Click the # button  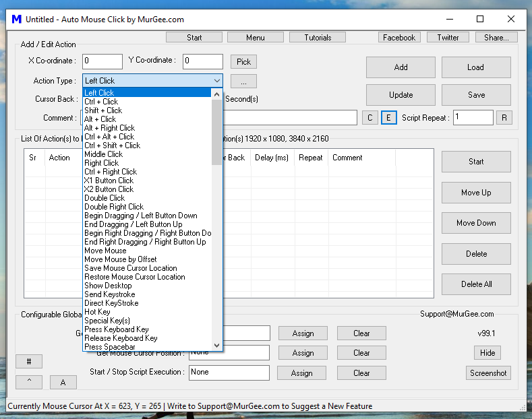pos(29,362)
